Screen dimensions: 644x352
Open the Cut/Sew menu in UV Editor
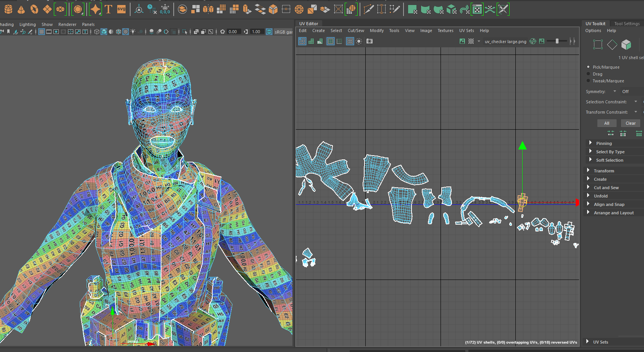pos(356,31)
